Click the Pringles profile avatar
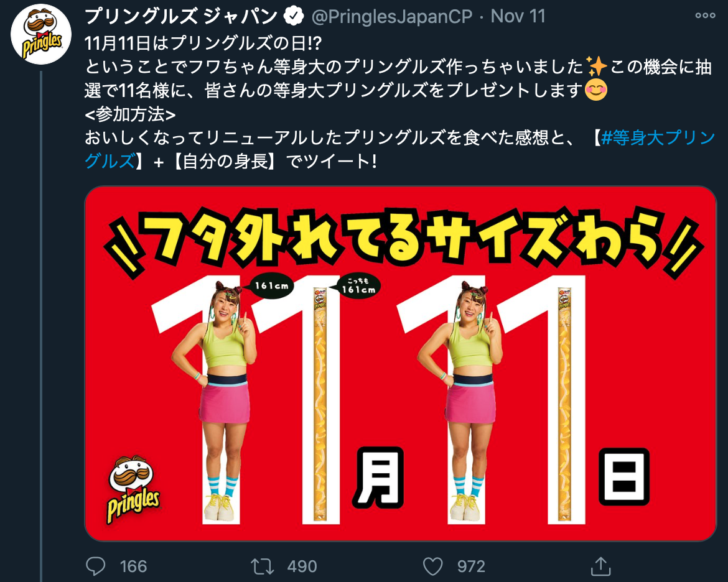The width and height of the screenshot is (728, 582). pos(41,34)
